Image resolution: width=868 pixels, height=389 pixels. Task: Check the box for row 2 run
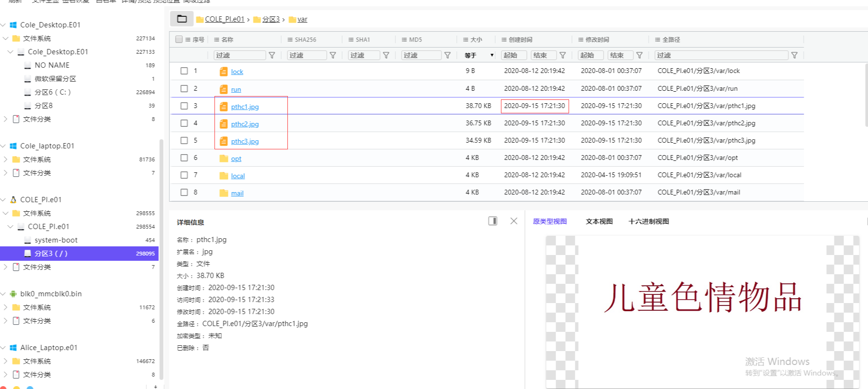(x=184, y=88)
